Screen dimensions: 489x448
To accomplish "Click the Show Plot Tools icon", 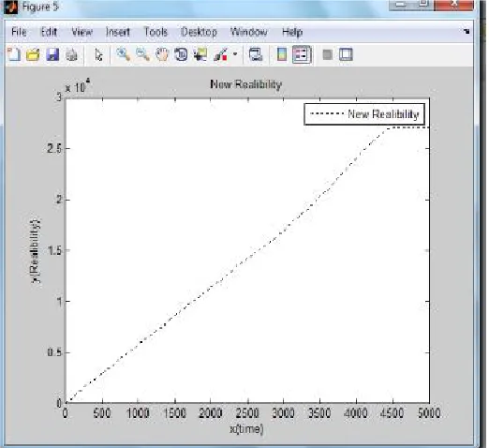I will [x=346, y=55].
